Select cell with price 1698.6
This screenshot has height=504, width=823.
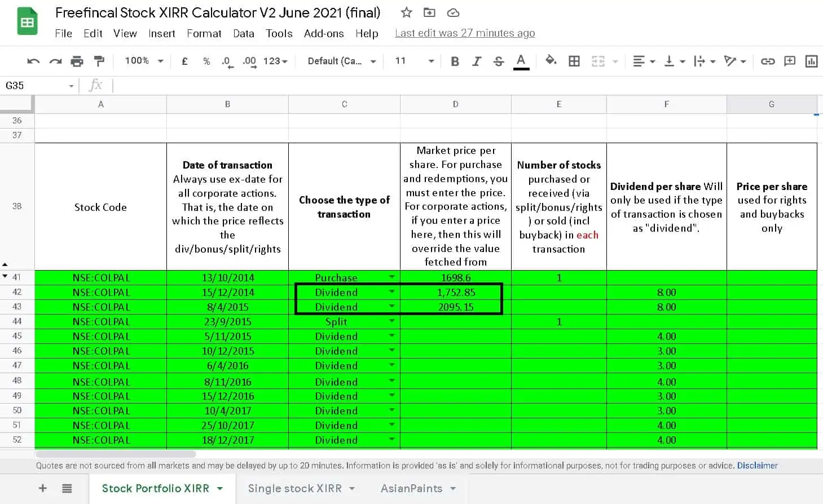point(456,277)
